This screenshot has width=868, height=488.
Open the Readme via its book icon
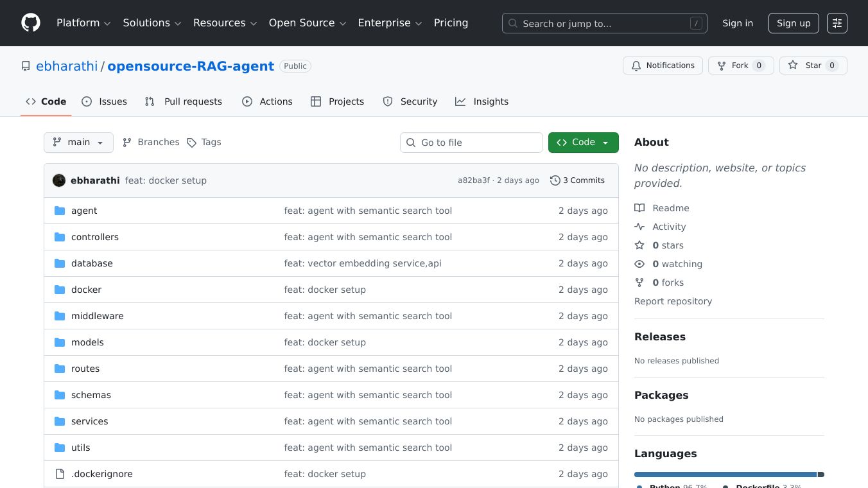pos(639,207)
